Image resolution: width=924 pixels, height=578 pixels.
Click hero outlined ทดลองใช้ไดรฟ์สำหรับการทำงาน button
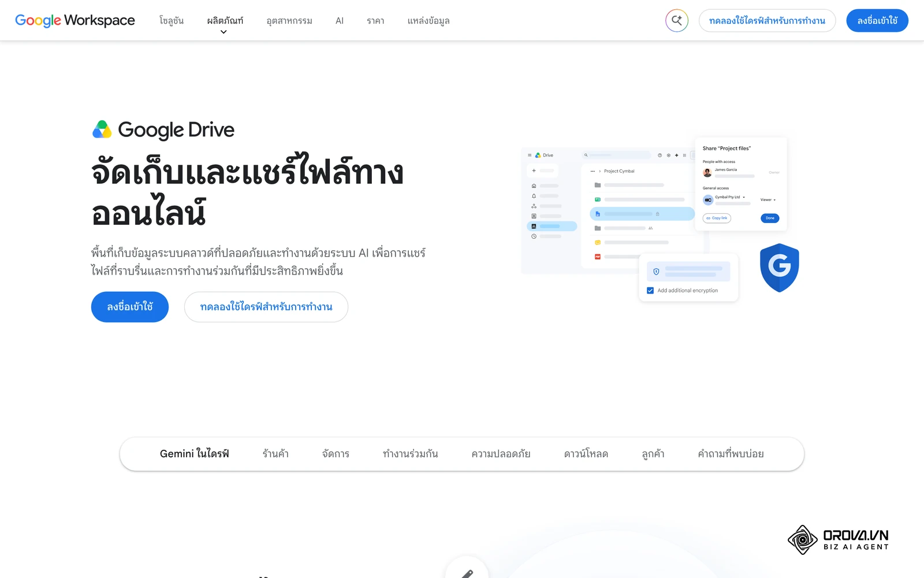click(266, 307)
